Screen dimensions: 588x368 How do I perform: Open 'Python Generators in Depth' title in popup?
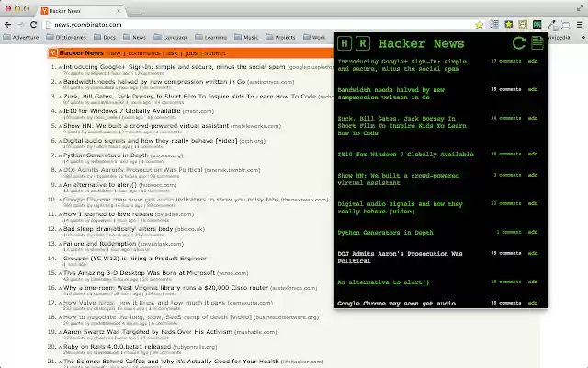pyautogui.click(x=385, y=233)
